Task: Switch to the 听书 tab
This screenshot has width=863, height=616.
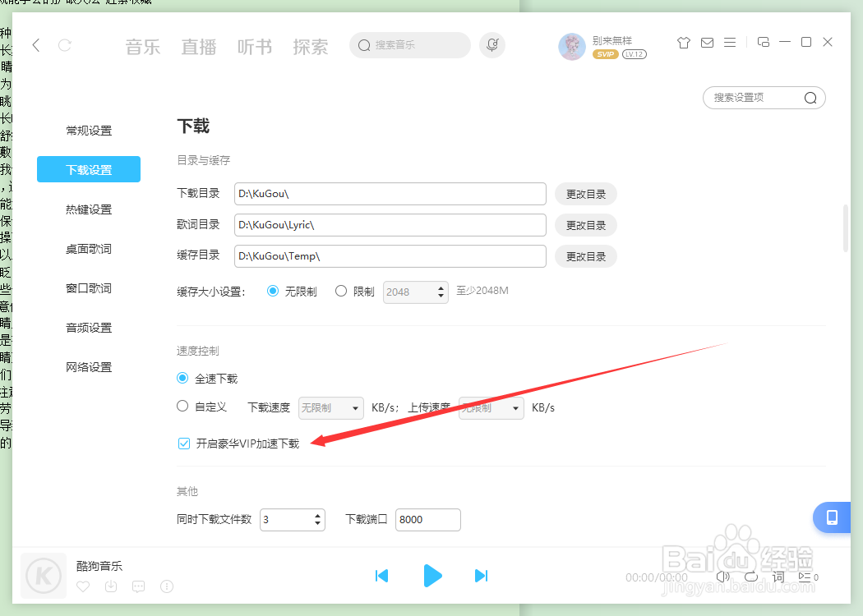Action: click(254, 47)
